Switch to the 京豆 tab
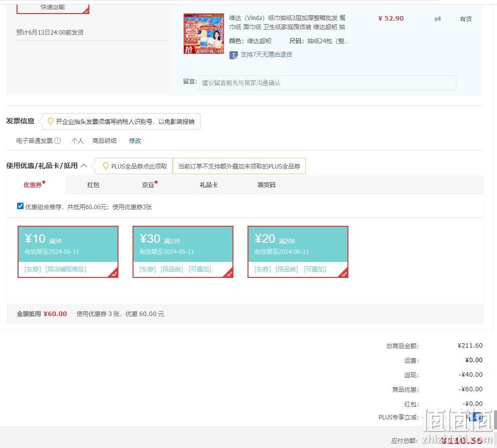Screen dimensions: 497x448 (x=148, y=185)
